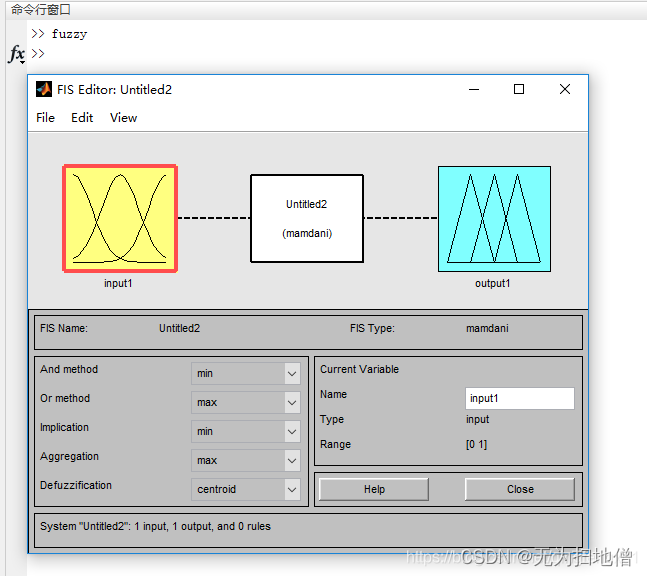Click the MATLAB icon in title bar
647x576 pixels.
pos(44,89)
